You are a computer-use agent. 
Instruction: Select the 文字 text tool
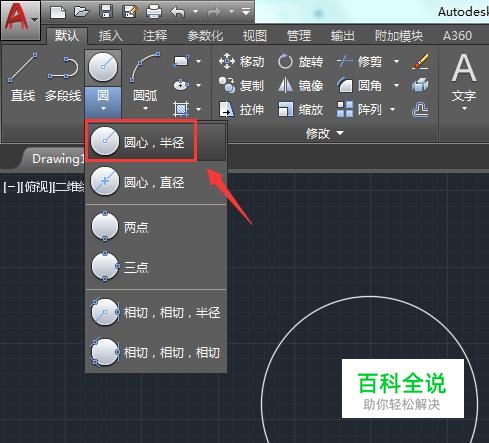tap(464, 77)
